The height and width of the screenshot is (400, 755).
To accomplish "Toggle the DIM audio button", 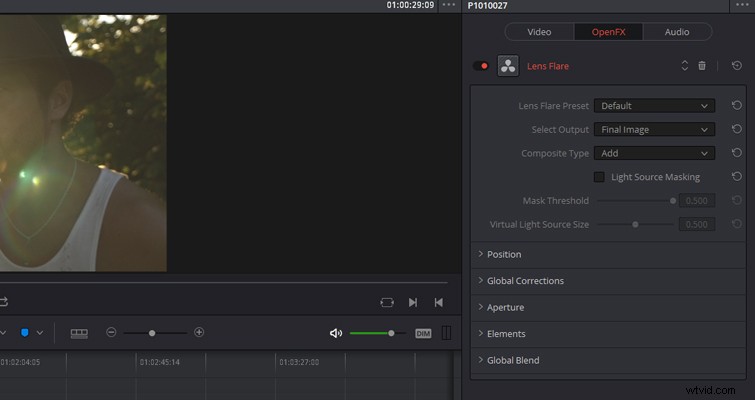I will pyautogui.click(x=423, y=334).
